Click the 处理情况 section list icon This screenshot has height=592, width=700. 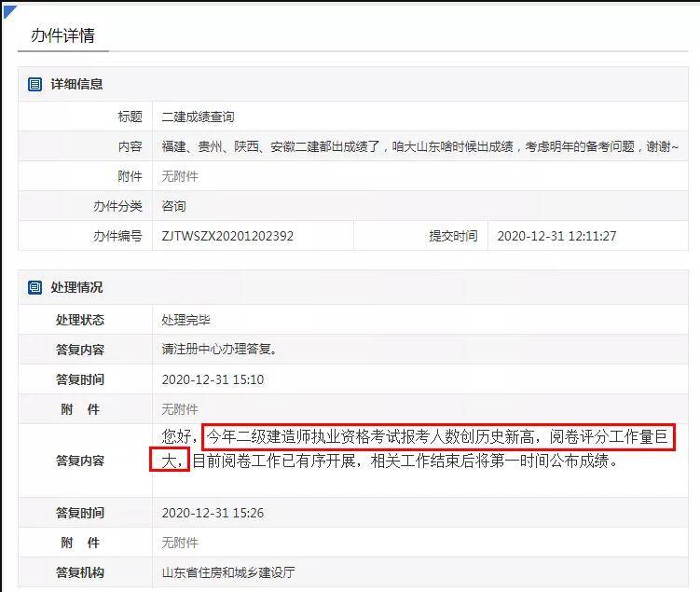click(x=34, y=287)
